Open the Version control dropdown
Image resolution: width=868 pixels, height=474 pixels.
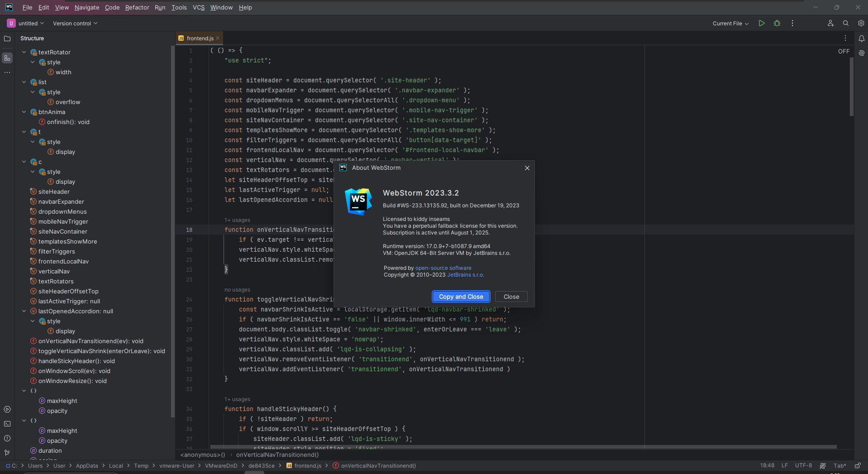(x=75, y=24)
